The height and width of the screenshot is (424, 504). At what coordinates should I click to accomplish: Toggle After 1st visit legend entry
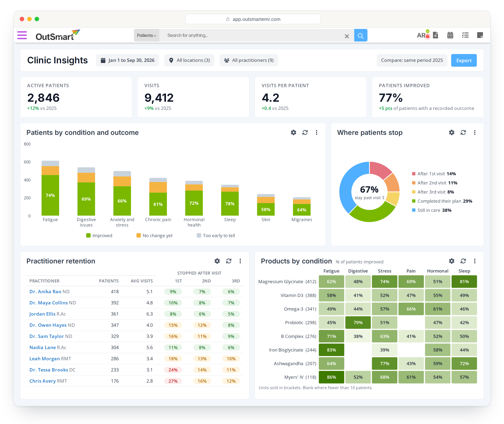pyautogui.click(x=434, y=174)
